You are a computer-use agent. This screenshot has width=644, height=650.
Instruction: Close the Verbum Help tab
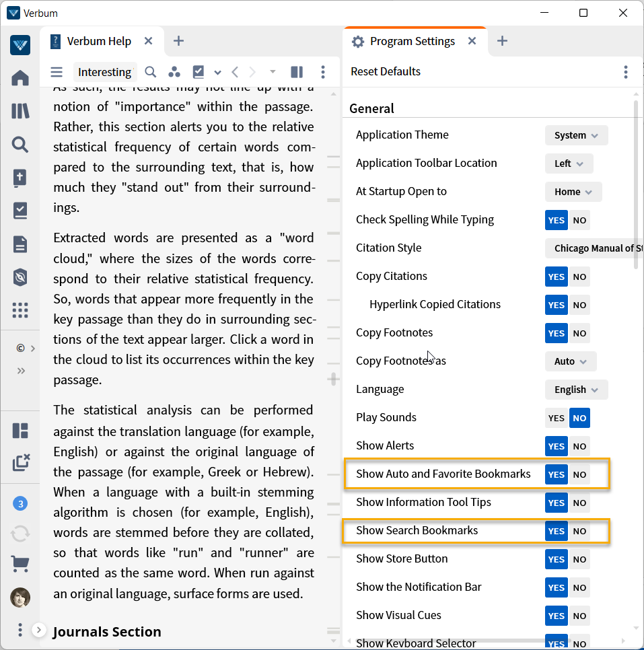[149, 41]
